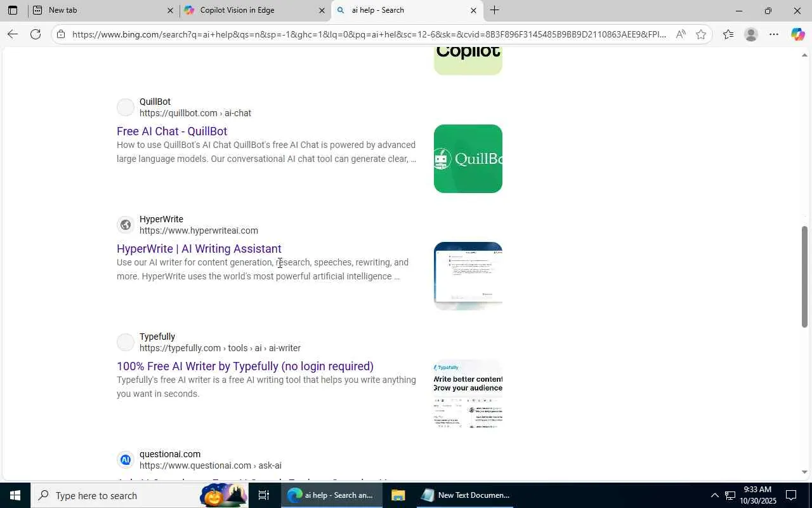Click the HyperWrite site name
Viewport: 812px width, 508px height.
click(x=161, y=219)
